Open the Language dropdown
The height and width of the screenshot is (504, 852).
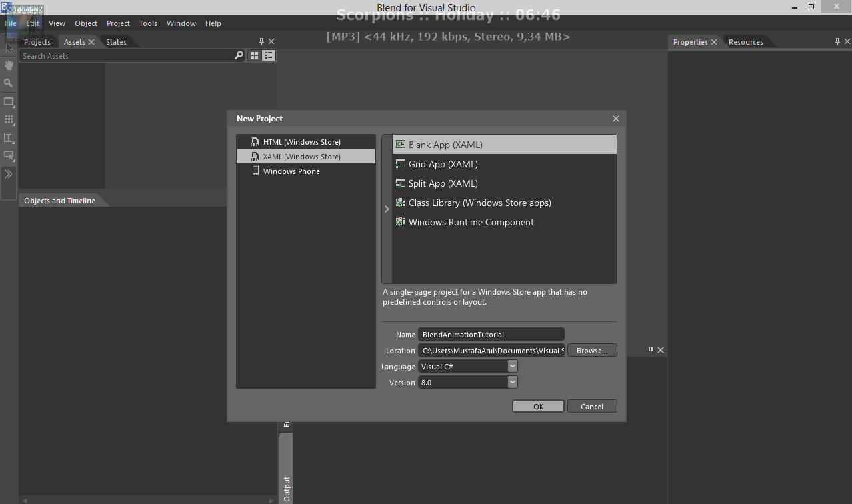tap(512, 366)
